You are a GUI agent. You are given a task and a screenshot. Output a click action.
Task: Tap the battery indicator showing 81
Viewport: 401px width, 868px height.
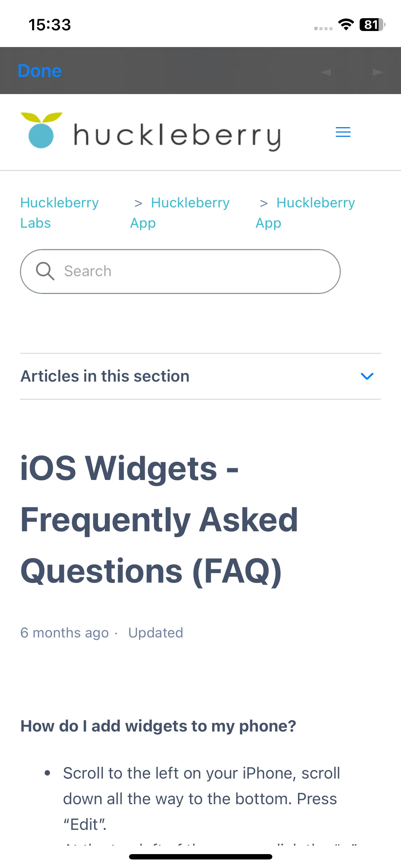point(372,25)
